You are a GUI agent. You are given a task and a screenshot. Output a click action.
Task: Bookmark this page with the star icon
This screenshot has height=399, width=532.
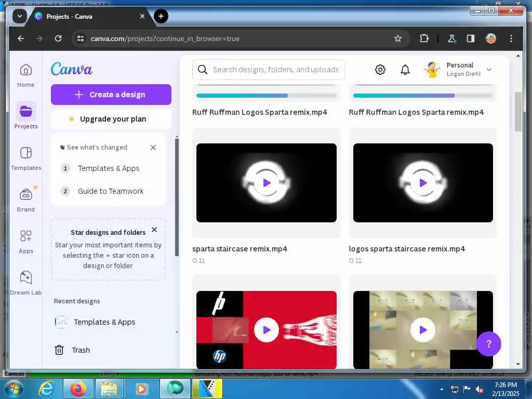(x=397, y=38)
